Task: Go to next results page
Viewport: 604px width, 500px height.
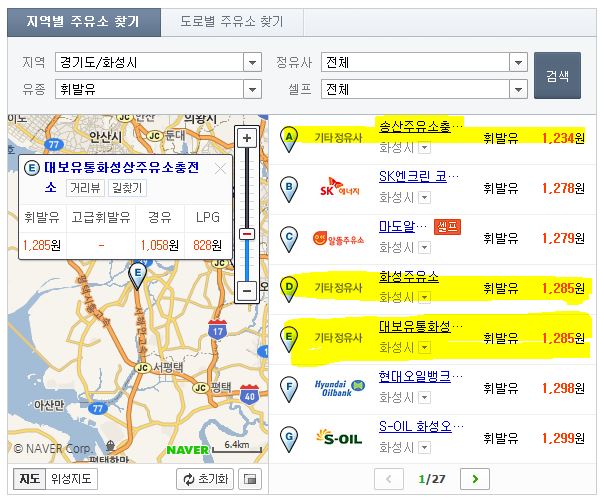Action: click(x=475, y=479)
